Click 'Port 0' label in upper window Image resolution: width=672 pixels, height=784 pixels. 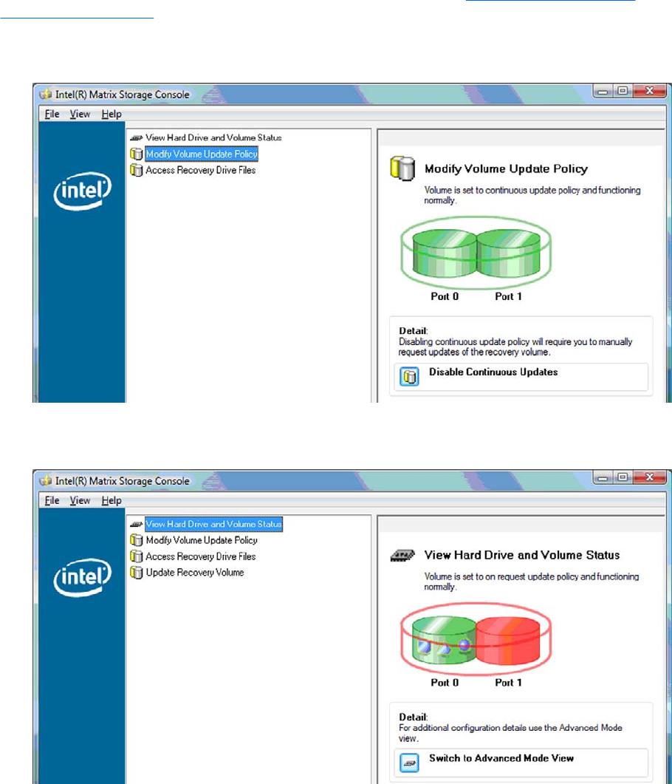point(445,296)
